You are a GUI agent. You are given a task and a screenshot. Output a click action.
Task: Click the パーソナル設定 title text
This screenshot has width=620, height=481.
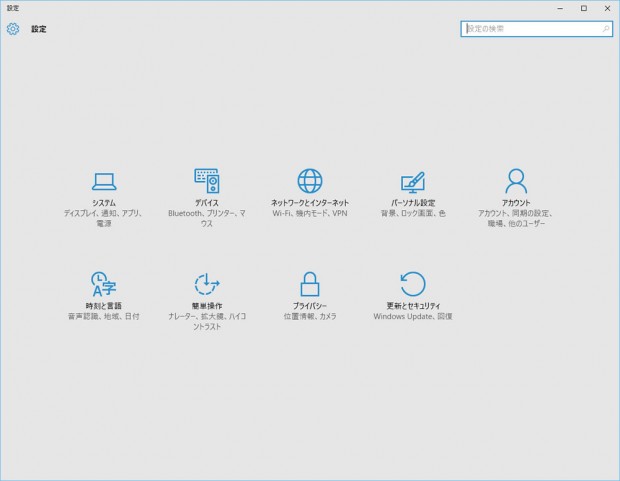413,203
